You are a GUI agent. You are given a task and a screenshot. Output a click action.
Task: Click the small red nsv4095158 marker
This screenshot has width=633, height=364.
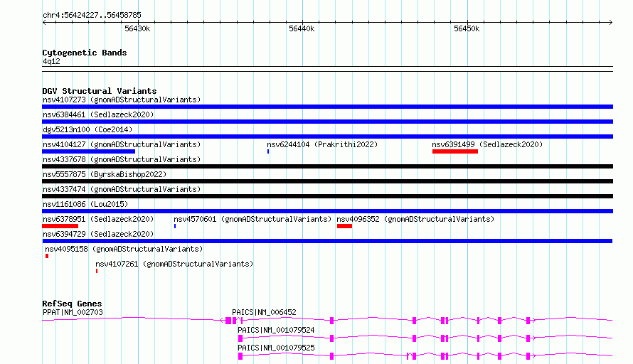click(x=47, y=256)
